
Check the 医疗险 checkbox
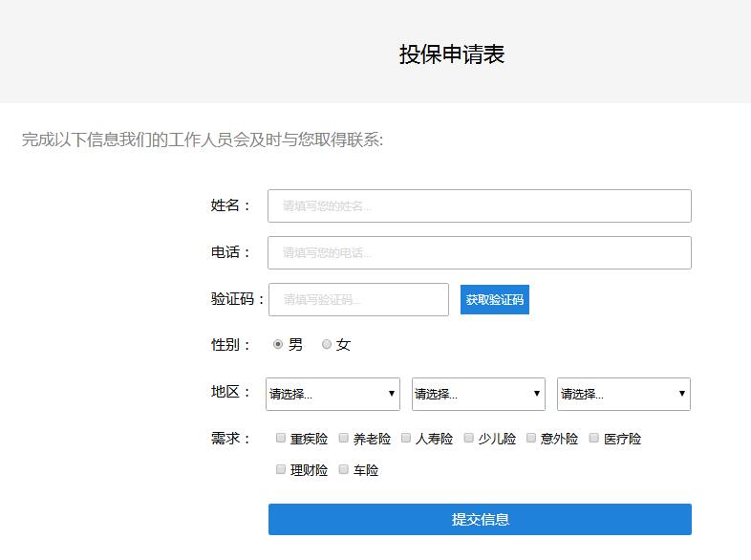(594, 438)
